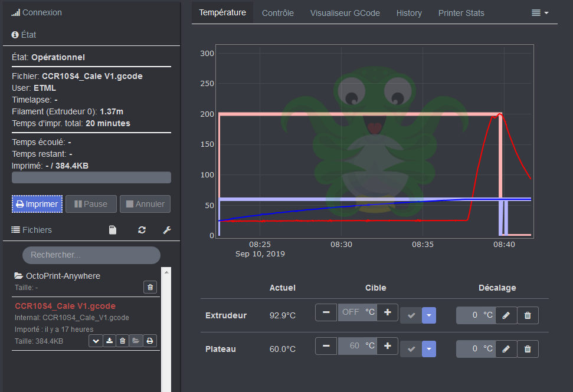The width and height of the screenshot is (573, 392).
Task: Click the 'Timelapse: -' line
Action: coord(35,100)
